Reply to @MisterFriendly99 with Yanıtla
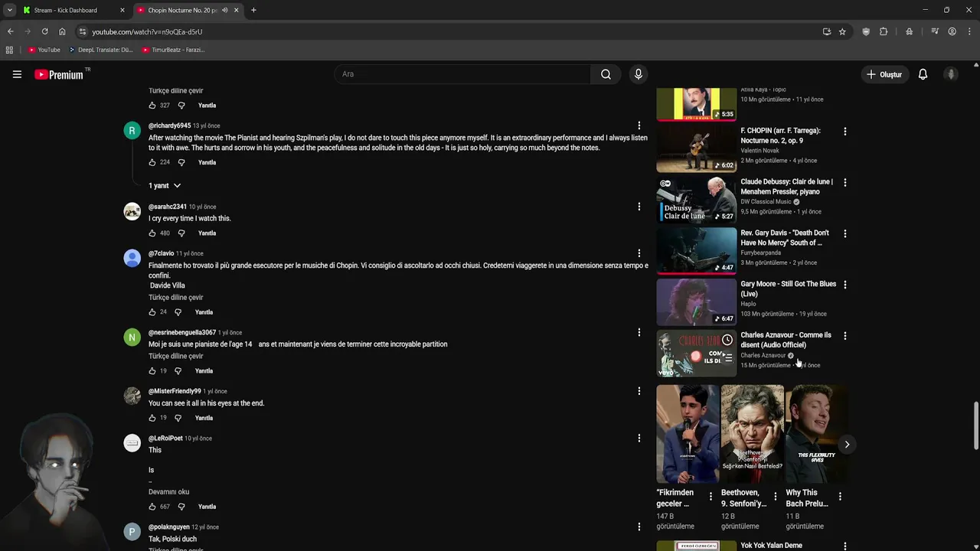This screenshot has height=551, width=980. [204, 418]
